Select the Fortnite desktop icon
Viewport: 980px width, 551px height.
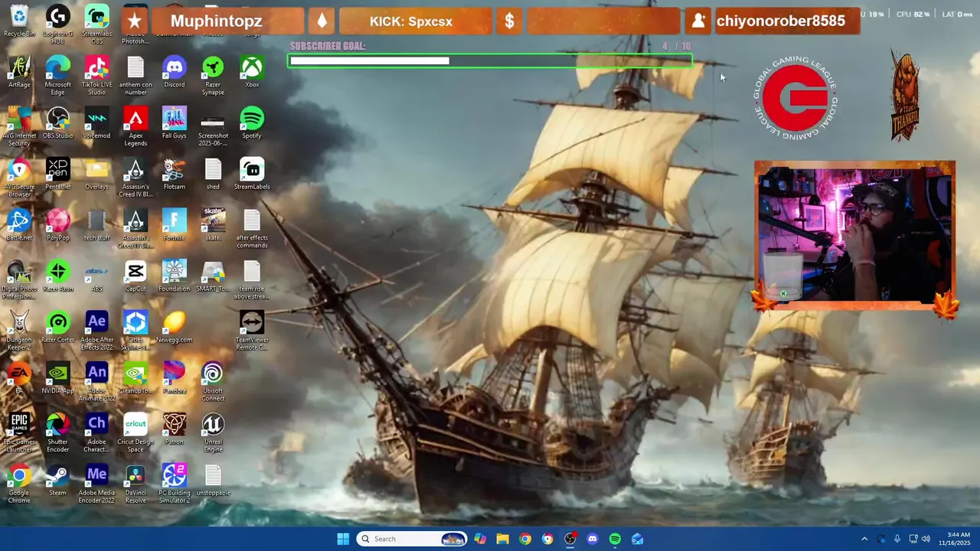(174, 225)
